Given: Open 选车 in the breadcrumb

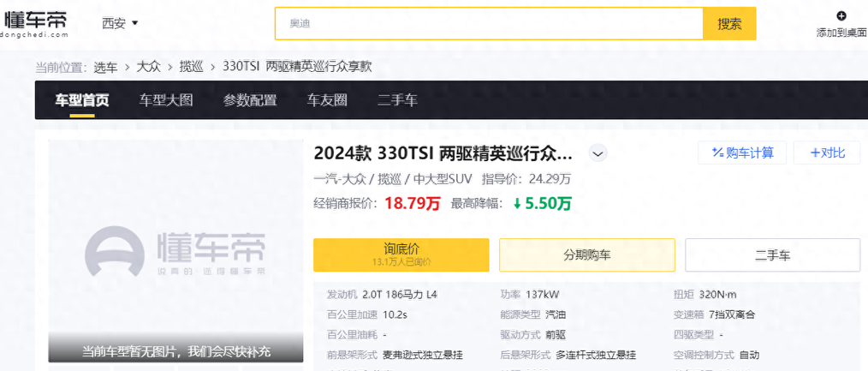Looking at the screenshot, I should [x=105, y=67].
